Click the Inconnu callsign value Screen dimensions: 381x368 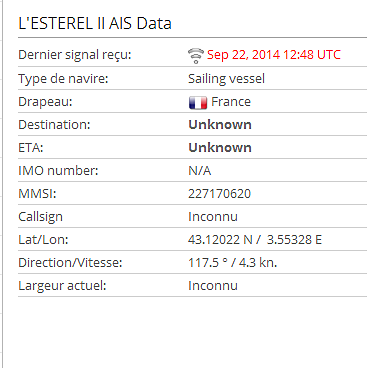[213, 217]
